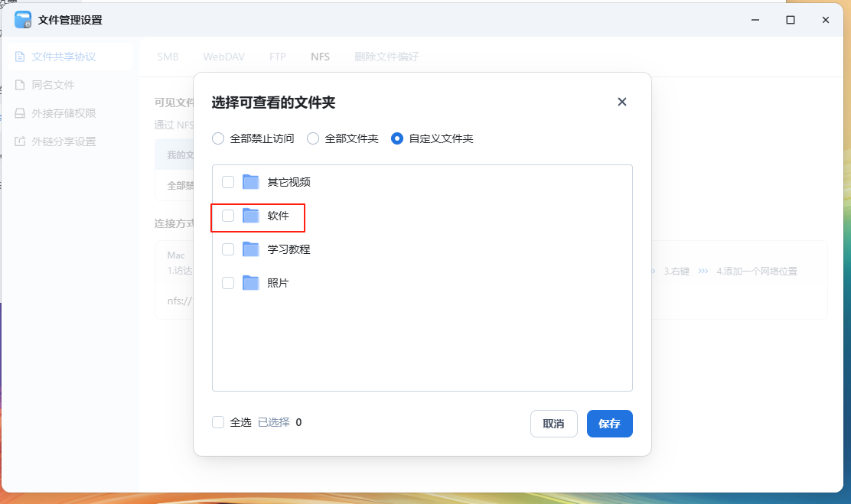Select the 全部禁止访问 radio option
This screenshot has width=851, height=504.
(218, 139)
